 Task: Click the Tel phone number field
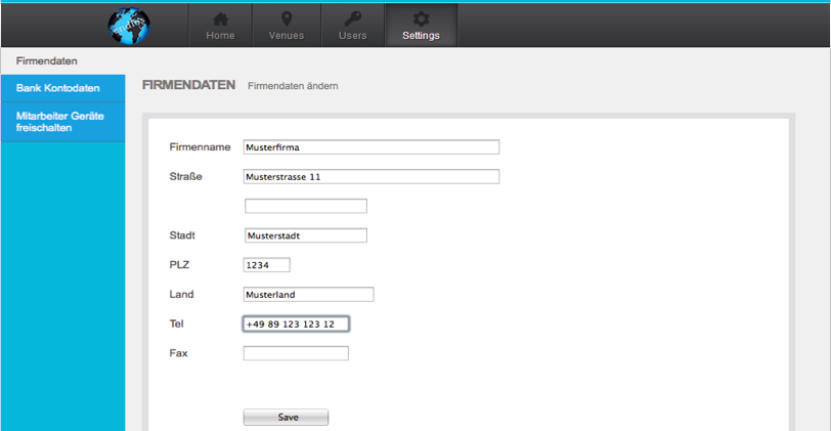(x=296, y=324)
